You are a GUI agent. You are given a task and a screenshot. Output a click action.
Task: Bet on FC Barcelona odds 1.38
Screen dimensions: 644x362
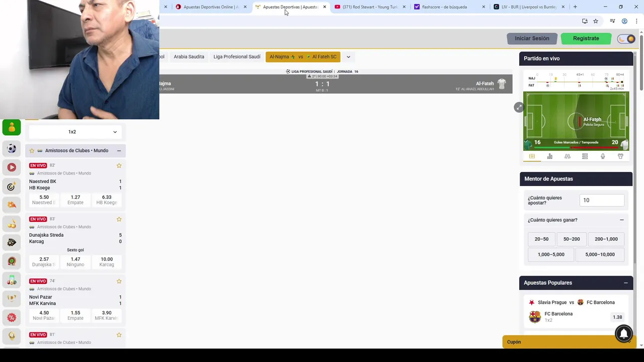point(617,317)
